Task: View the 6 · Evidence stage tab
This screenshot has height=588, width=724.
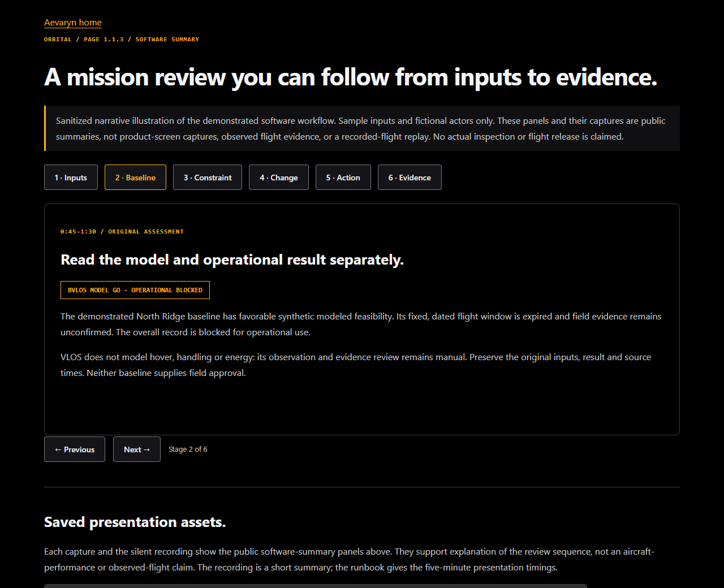Action: (x=410, y=178)
